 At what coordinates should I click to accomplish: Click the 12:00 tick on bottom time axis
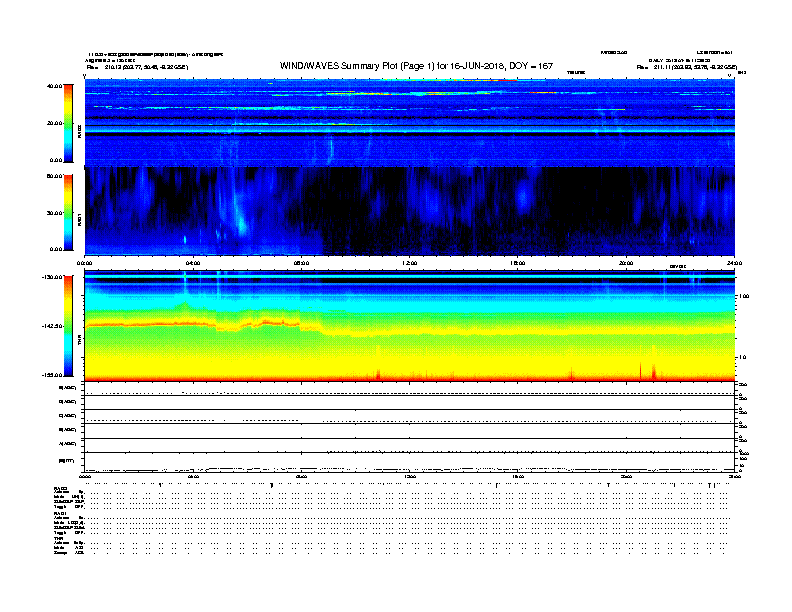410,477
